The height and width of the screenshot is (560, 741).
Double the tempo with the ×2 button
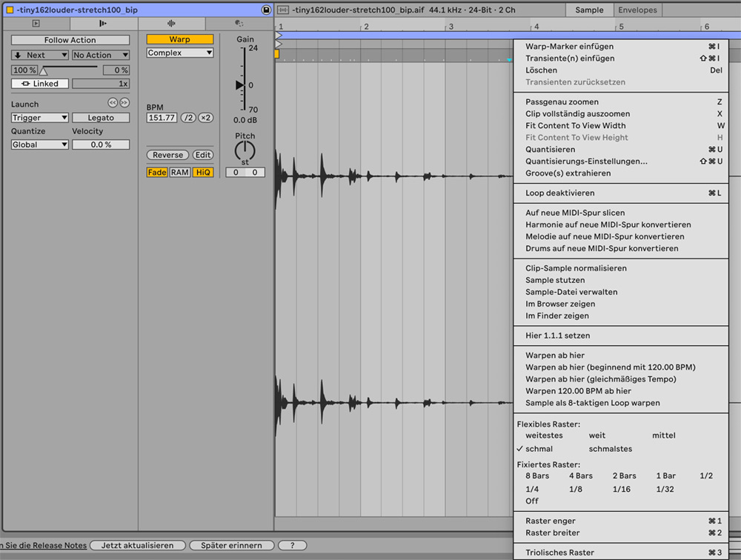tap(206, 118)
